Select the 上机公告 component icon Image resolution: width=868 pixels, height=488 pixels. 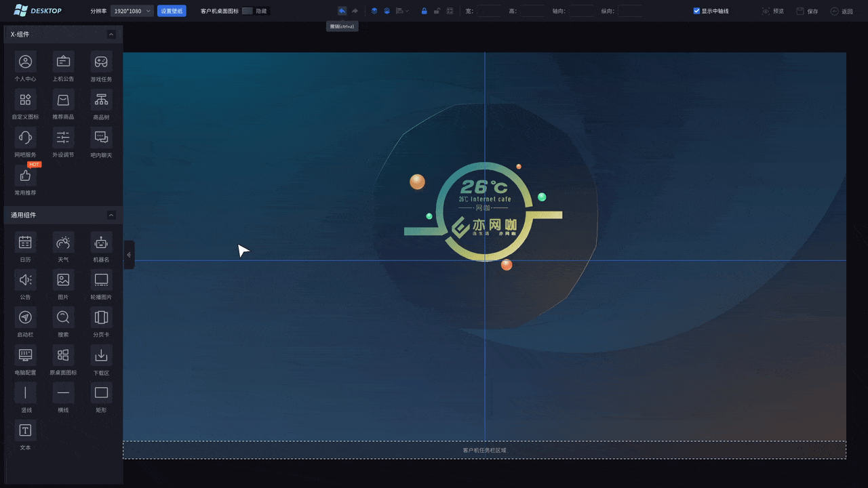coord(63,62)
